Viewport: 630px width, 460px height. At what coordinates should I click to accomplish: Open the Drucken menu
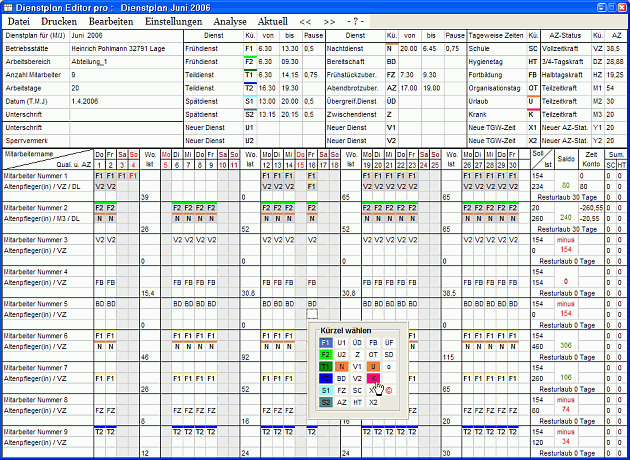[x=59, y=22]
